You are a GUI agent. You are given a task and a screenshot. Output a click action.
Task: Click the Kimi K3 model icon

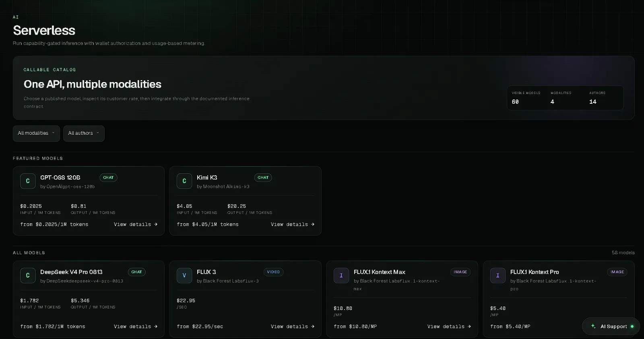click(184, 181)
